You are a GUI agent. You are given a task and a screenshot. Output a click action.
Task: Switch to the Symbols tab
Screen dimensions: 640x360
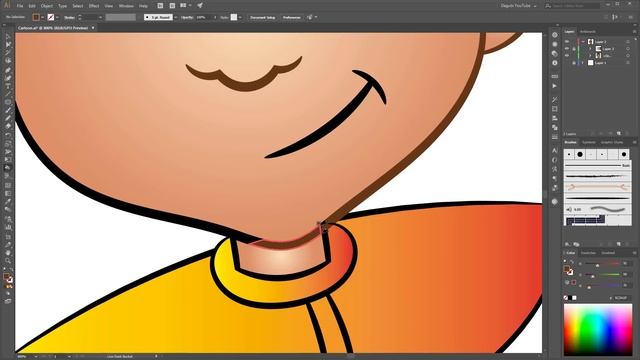coord(589,142)
